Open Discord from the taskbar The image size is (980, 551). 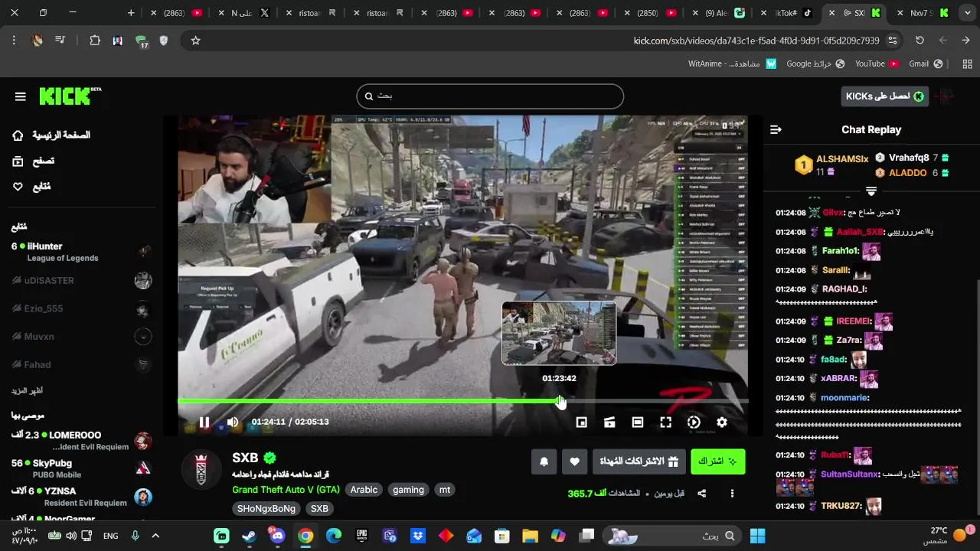[277, 536]
